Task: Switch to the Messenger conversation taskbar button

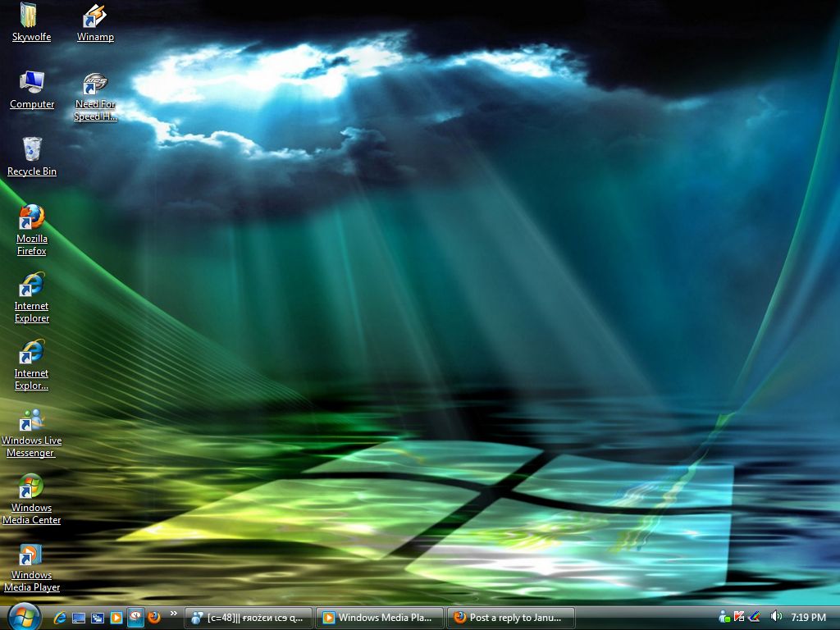Action: click(x=249, y=618)
